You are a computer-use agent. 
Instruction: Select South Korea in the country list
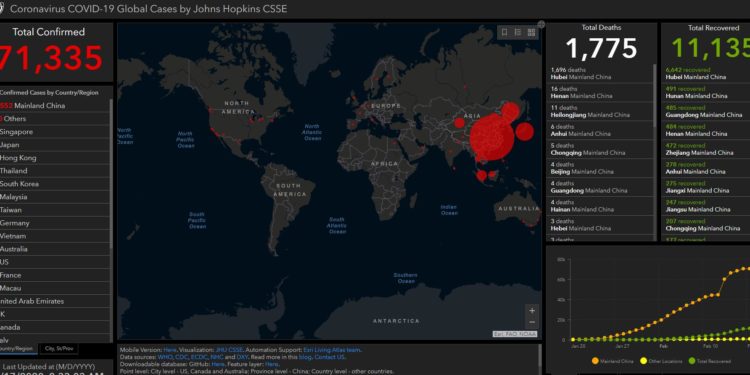coord(55,184)
